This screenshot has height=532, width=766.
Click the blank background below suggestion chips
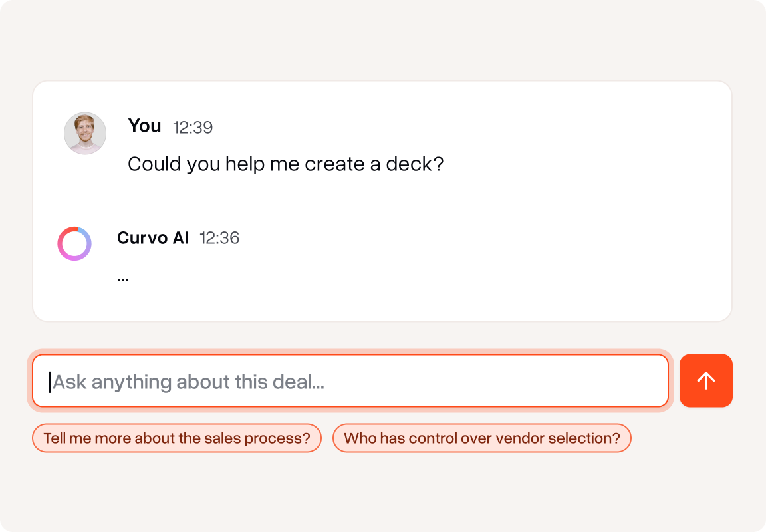[383, 492]
